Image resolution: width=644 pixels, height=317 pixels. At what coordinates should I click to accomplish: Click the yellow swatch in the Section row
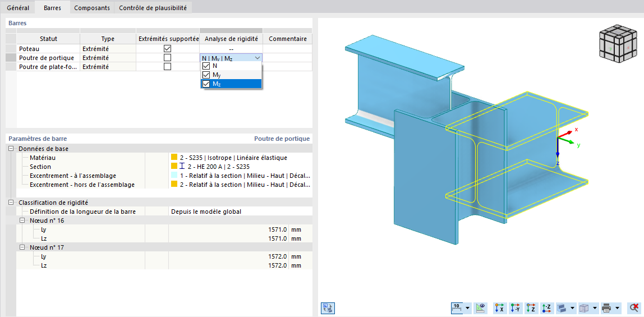tap(174, 166)
